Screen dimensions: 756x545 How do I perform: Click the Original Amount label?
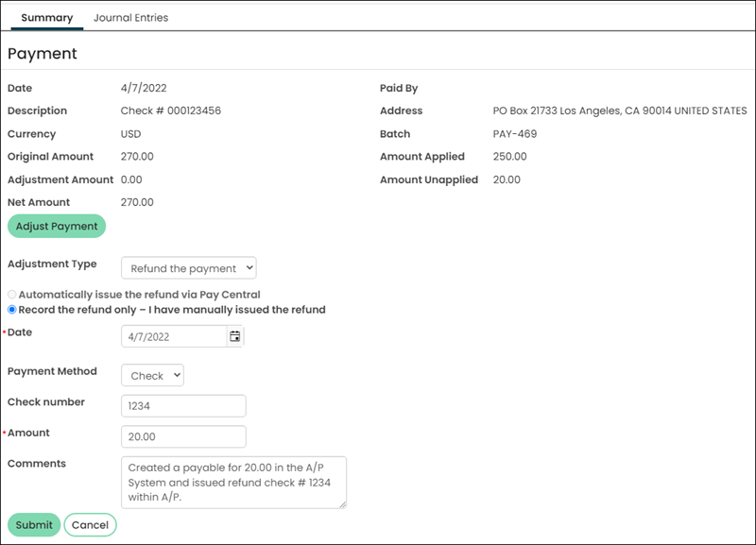coord(50,157)
